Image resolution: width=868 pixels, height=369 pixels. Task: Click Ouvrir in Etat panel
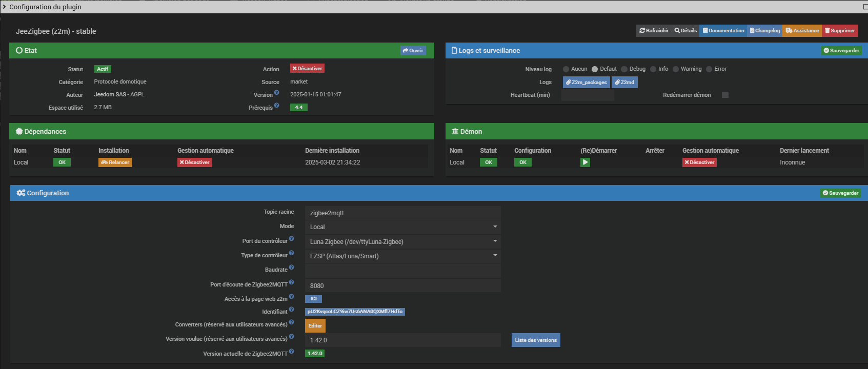pyautogui.click(x=413, y=51)
